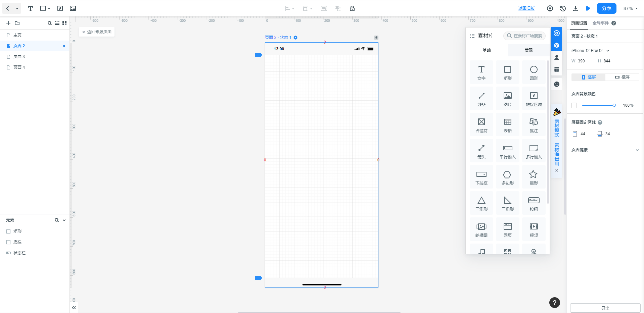This screenshot has height=313, width=644.
Task: Click the Play preview icon
Action: [588, 8]
